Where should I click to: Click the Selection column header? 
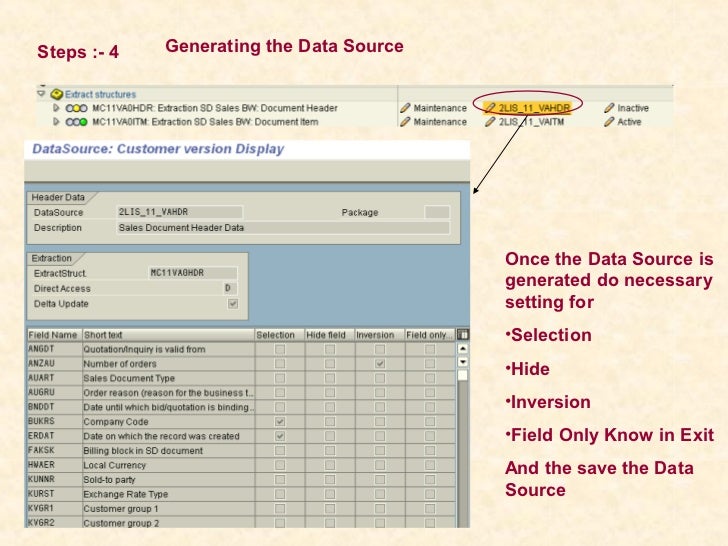280,335
